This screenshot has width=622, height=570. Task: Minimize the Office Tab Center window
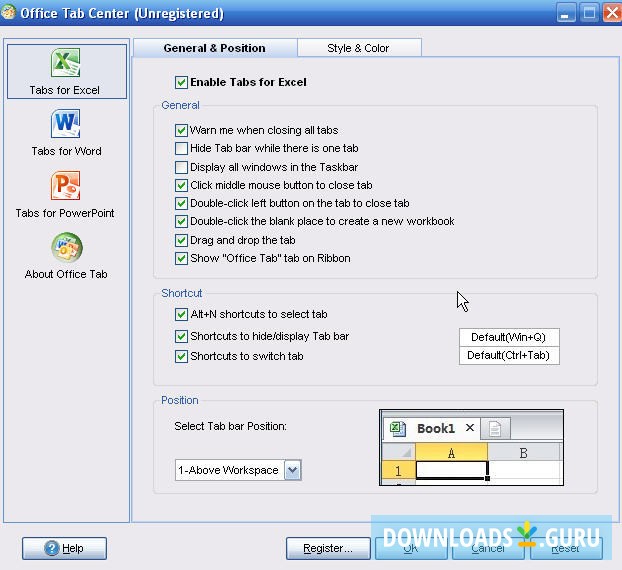click(566, 13)
